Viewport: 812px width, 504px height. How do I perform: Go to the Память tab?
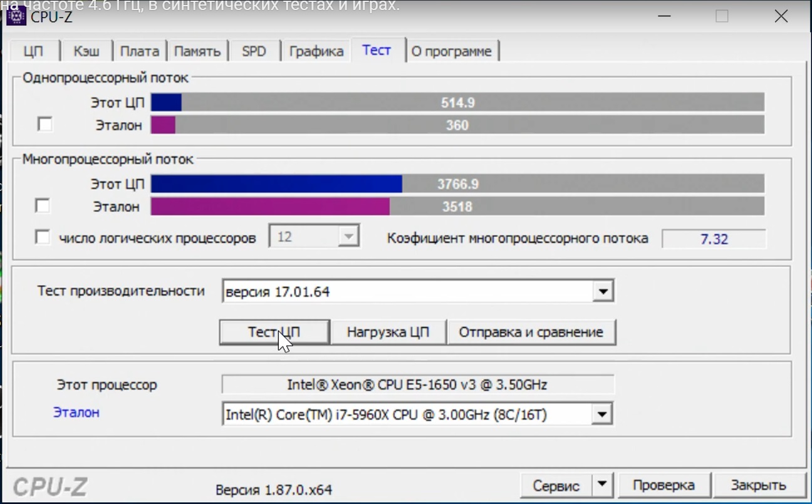point(197,51)
